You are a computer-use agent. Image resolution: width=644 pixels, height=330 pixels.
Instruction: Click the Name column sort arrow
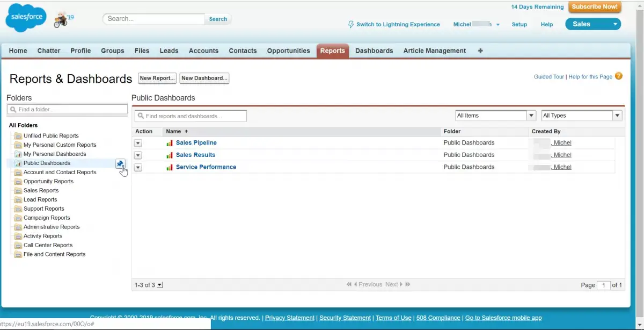click(x=186, y=131)
